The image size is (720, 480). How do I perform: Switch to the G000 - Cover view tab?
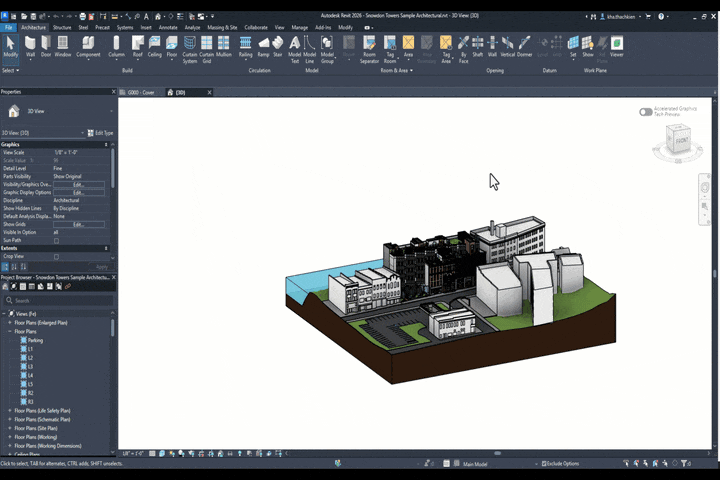(x=141, y=92)
